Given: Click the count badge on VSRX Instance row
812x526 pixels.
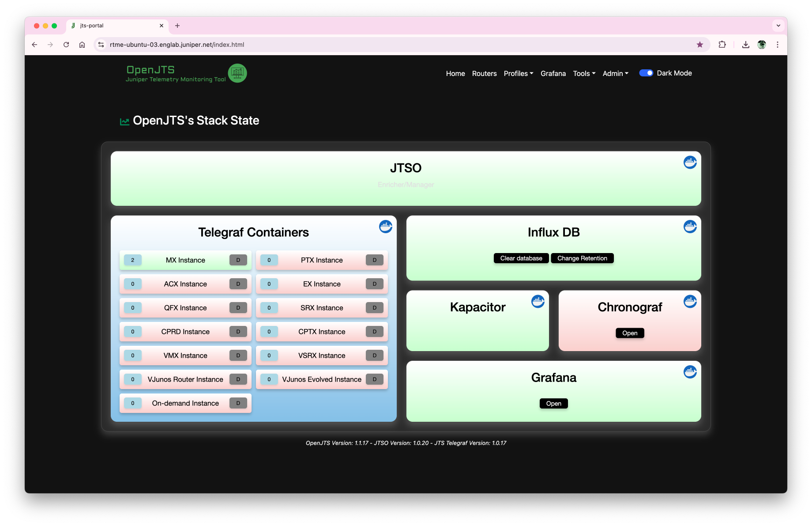Looking at the screenshot, I should click(269, 355).
